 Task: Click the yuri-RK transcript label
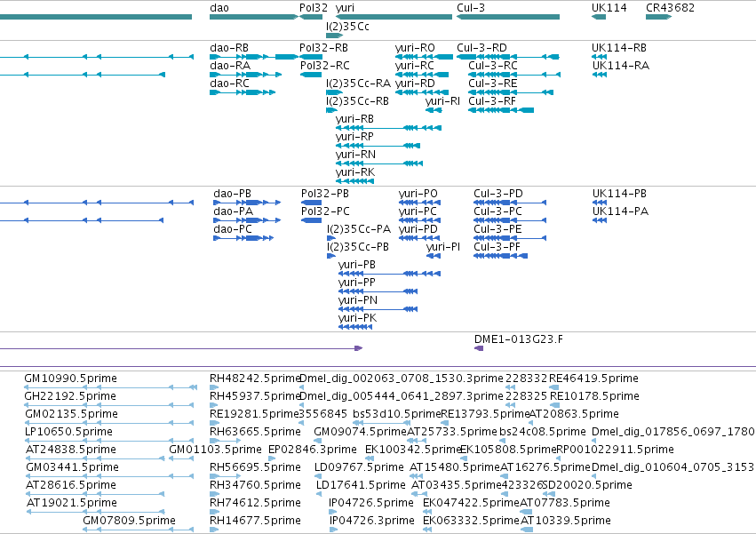[x=355, y=173]
